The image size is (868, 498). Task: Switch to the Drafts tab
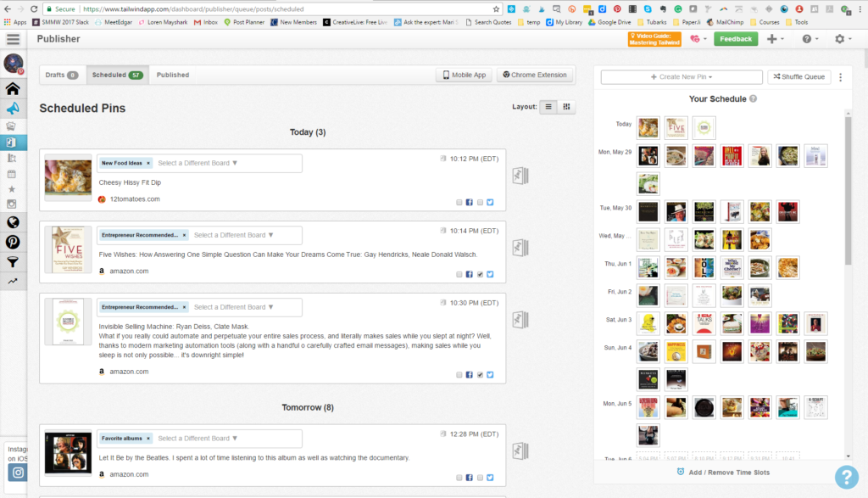point(62,75)
